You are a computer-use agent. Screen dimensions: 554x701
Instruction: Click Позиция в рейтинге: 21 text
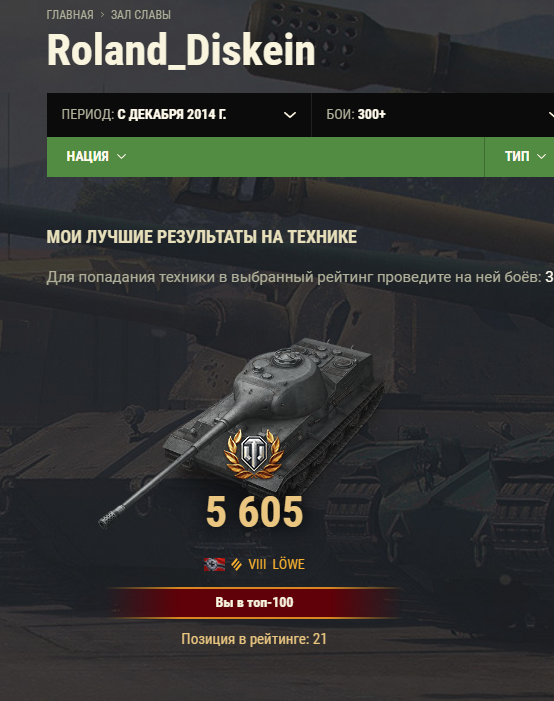click(254, 639)
